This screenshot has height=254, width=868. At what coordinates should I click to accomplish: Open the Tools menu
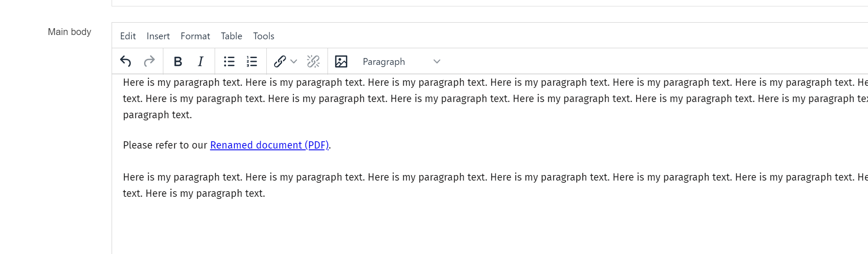click(x=263, y=36)
